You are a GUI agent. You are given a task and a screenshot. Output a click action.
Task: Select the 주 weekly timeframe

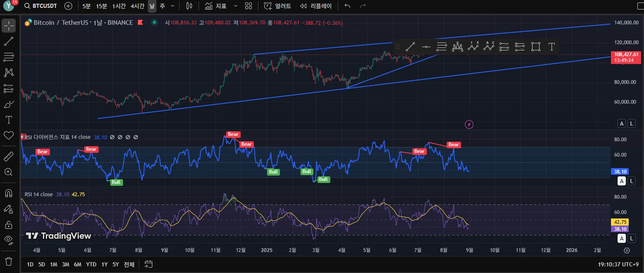(162, 6)
